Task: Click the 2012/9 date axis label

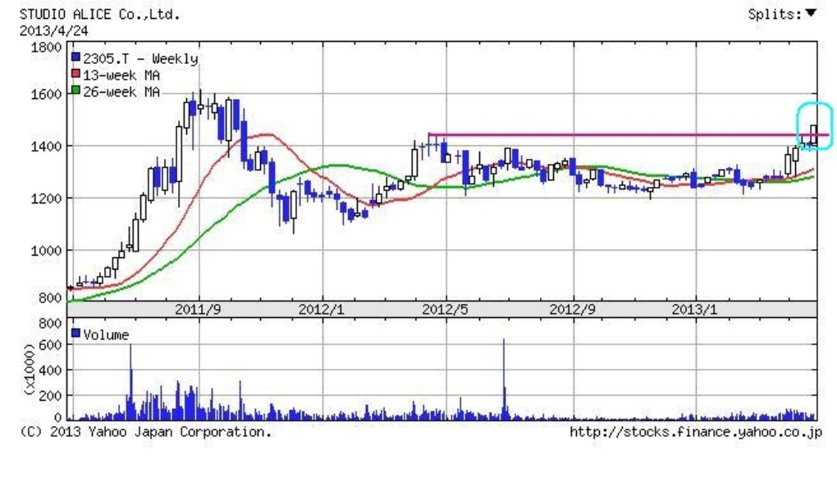Action: click(x=572, y=308)
